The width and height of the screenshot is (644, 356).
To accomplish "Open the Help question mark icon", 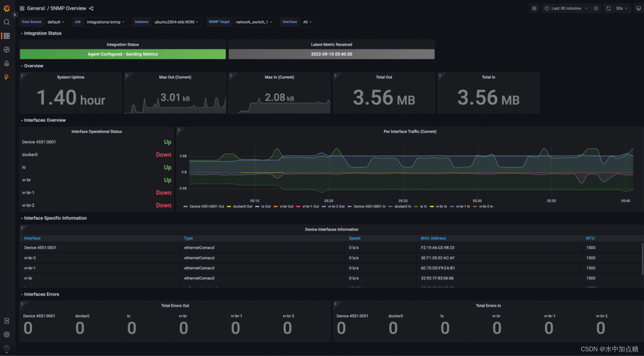I will coord(7,348).
